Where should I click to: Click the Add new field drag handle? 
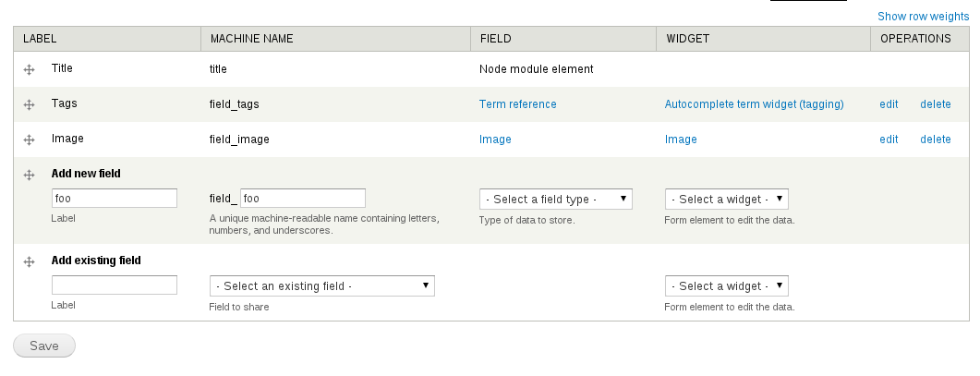[29, 175]
